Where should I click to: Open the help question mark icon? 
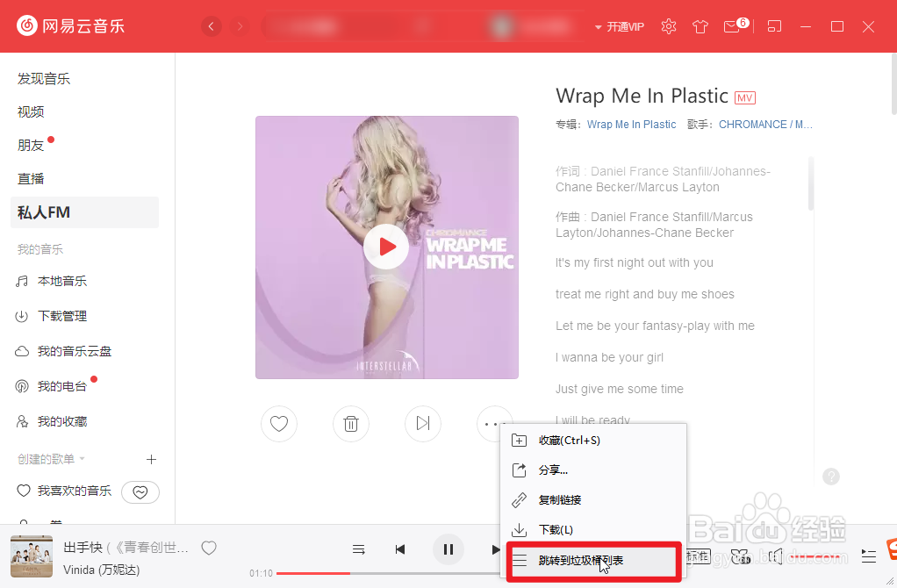point(831,477)
